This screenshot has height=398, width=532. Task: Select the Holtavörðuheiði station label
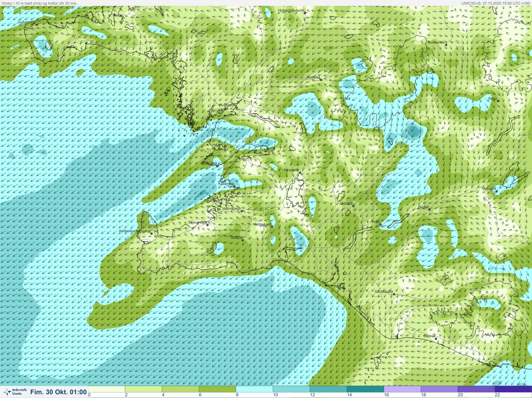(291, 10)
